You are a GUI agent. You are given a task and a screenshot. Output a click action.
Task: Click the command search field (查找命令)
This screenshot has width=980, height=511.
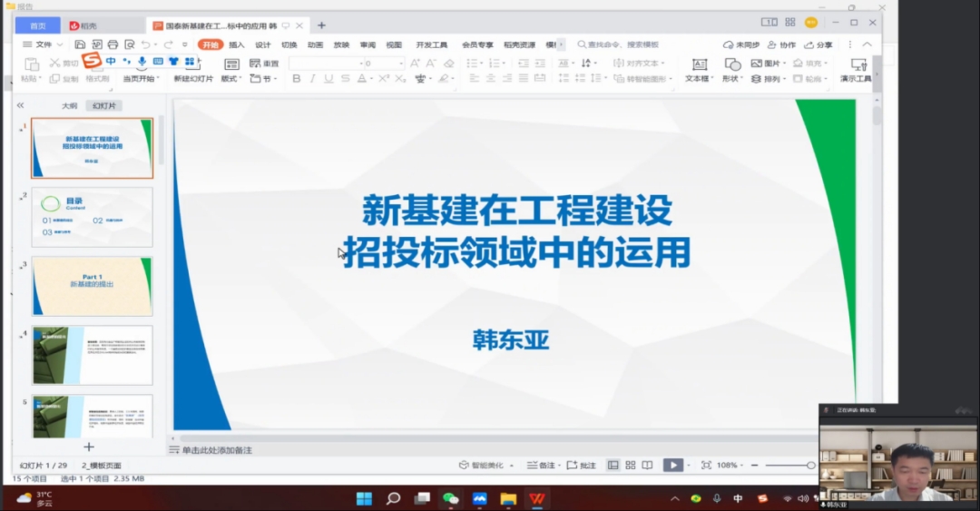point(618,44)
